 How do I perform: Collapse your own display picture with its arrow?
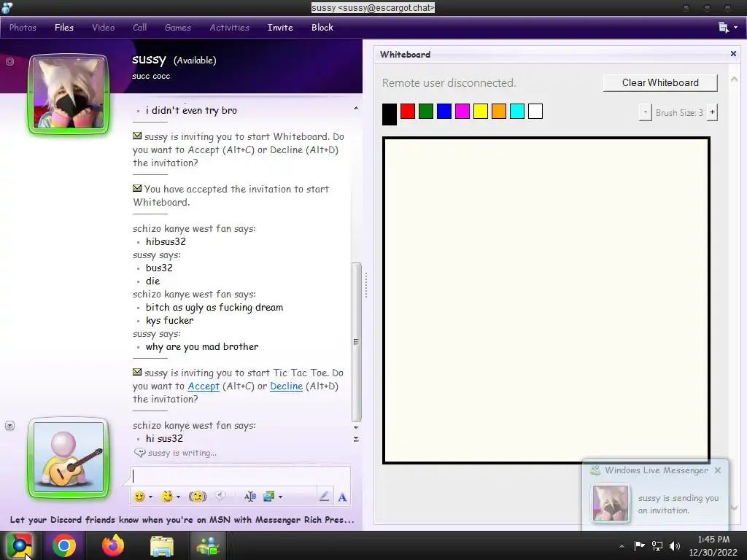[9, 425]
